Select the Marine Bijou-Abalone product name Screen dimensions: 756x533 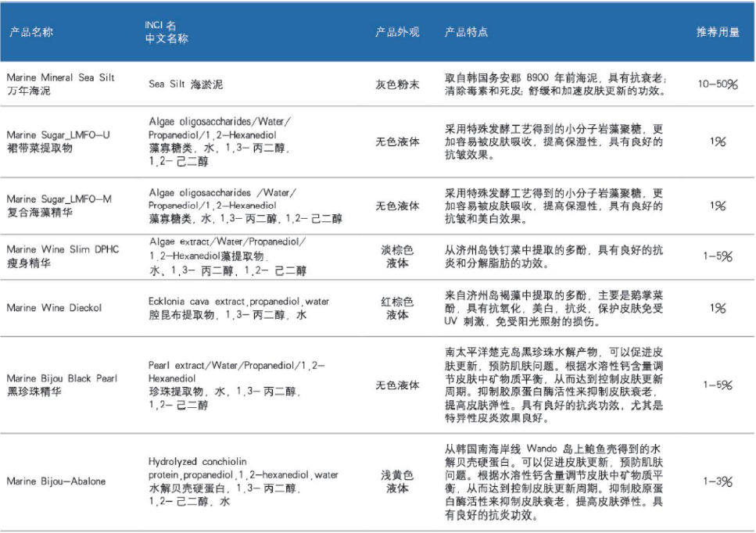pyautogui.click(x=55, y=481)
